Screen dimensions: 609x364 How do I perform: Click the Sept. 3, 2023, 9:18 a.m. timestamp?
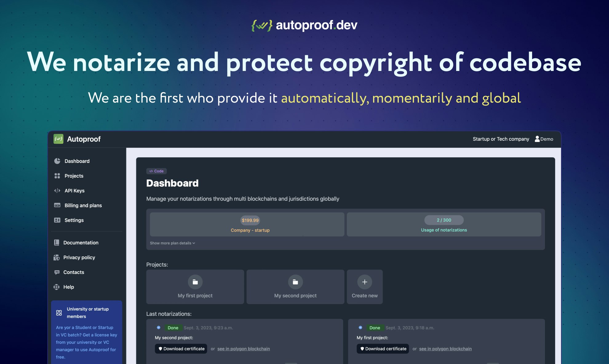click(x=410, y=328)
